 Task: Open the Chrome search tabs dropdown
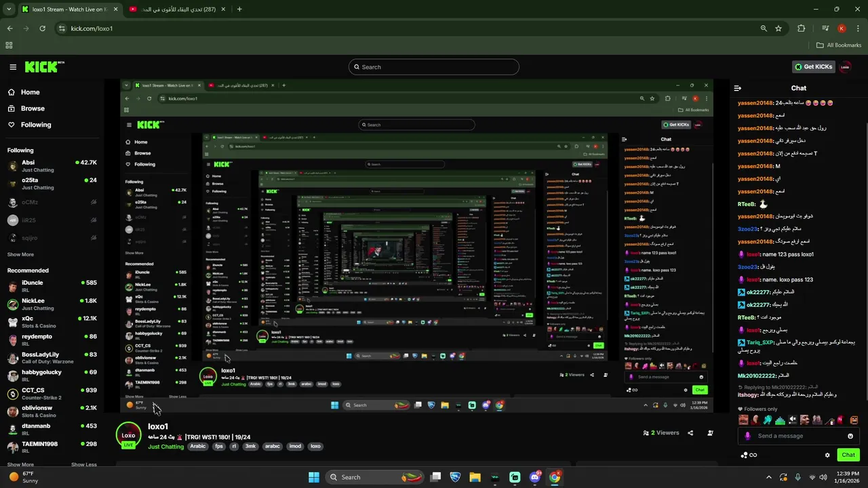pyautogui.click(x=9, y=9)
